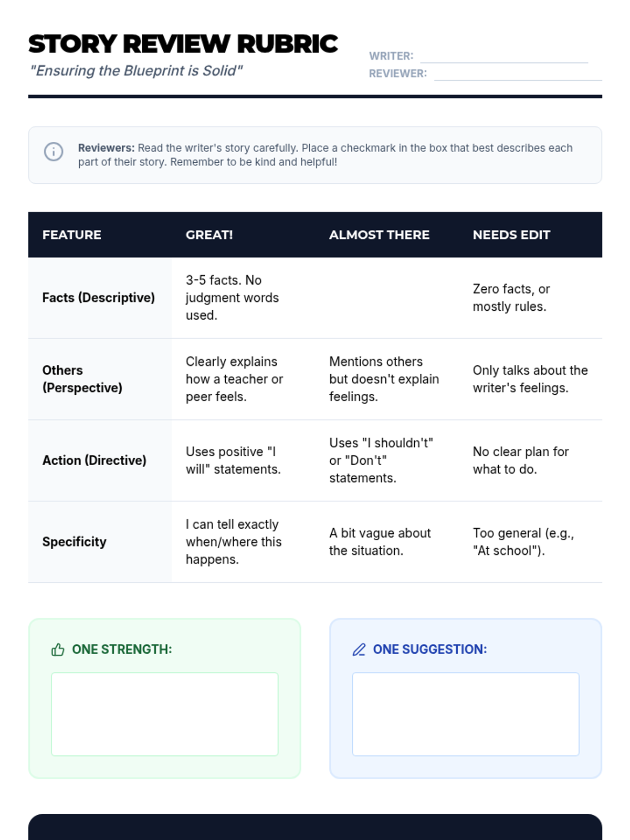This screenshot has height=840, width=630.
Task: Select the NEEDS EDIT column header
Action: tap(511, 235)
